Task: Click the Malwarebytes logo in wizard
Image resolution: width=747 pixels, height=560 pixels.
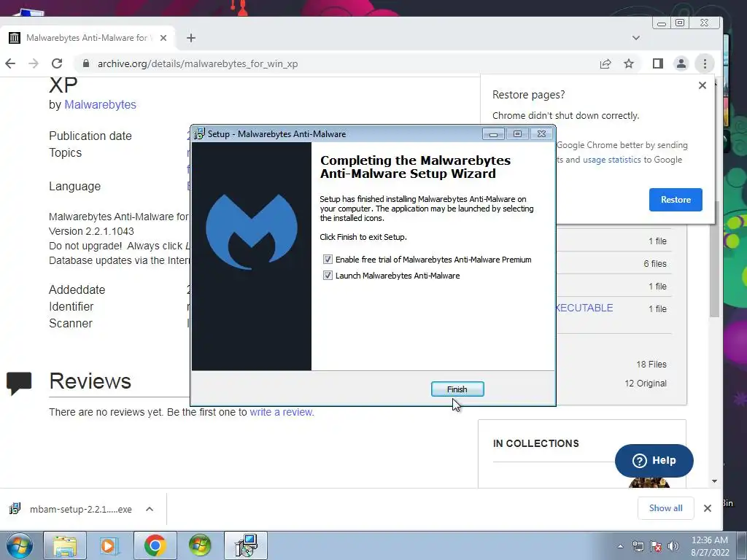Action: [x=252, y=231]
